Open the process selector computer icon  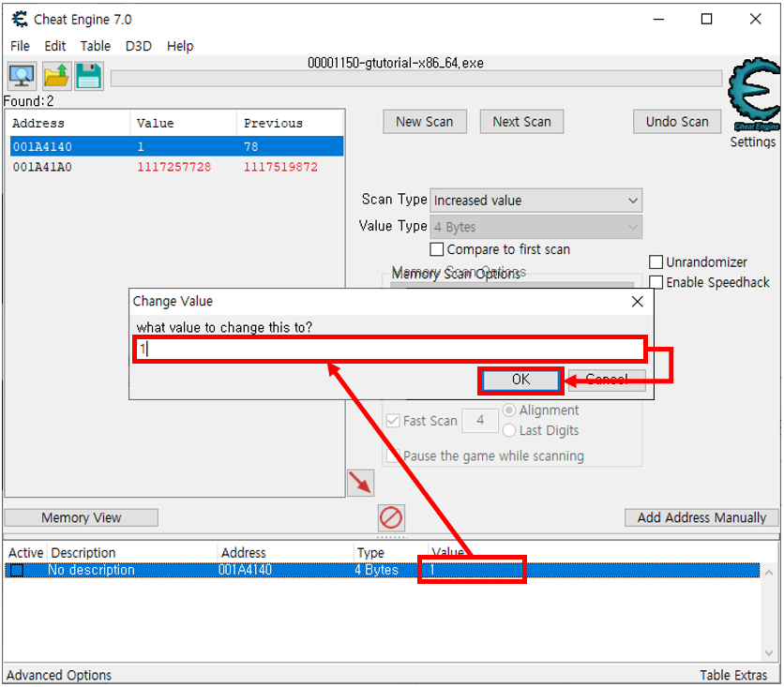[x=22, y=77]
